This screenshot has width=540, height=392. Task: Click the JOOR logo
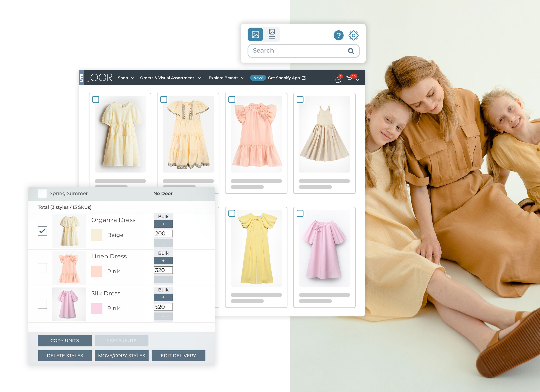pyautogui.click(x=99, y=78)
